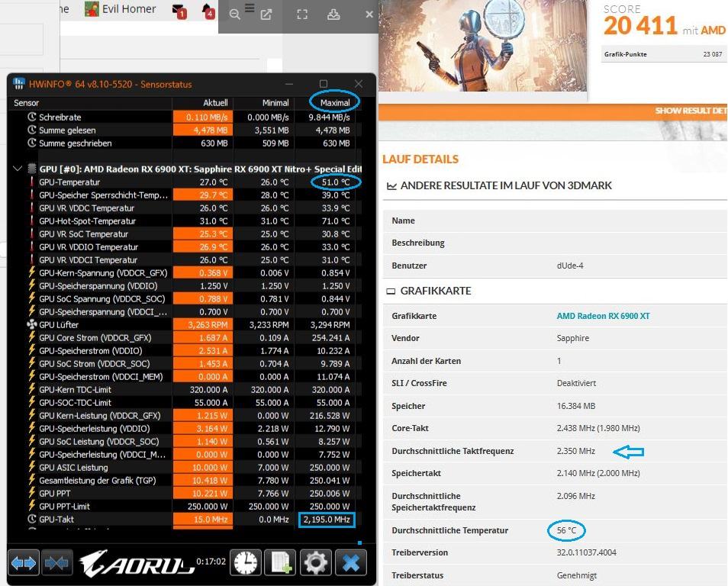Screen dimensions: 728x586
Task: Click the Sensor column header
Action: coord(27,102)
